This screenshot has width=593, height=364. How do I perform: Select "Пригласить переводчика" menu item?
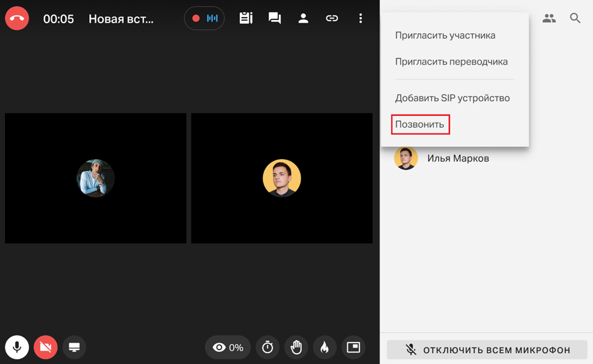(451, 62)
